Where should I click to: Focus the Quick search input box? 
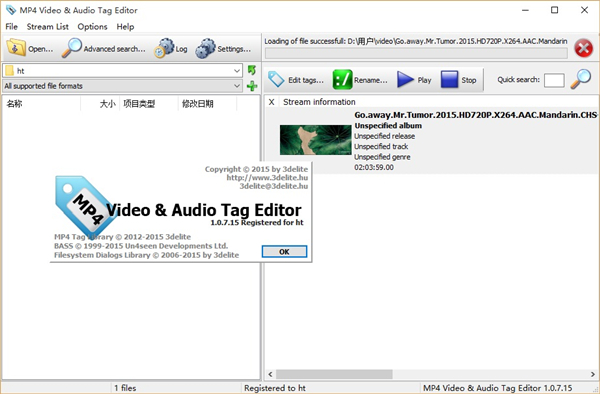(554, 80)
